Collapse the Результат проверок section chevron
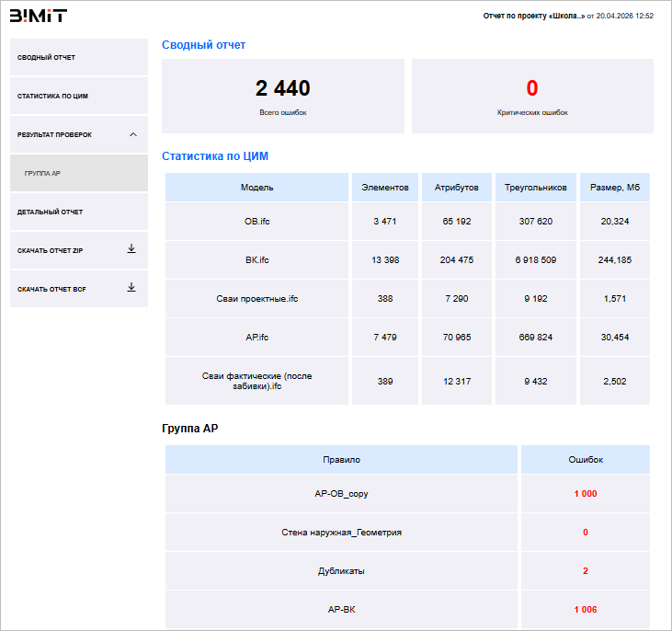 (132, 134)
